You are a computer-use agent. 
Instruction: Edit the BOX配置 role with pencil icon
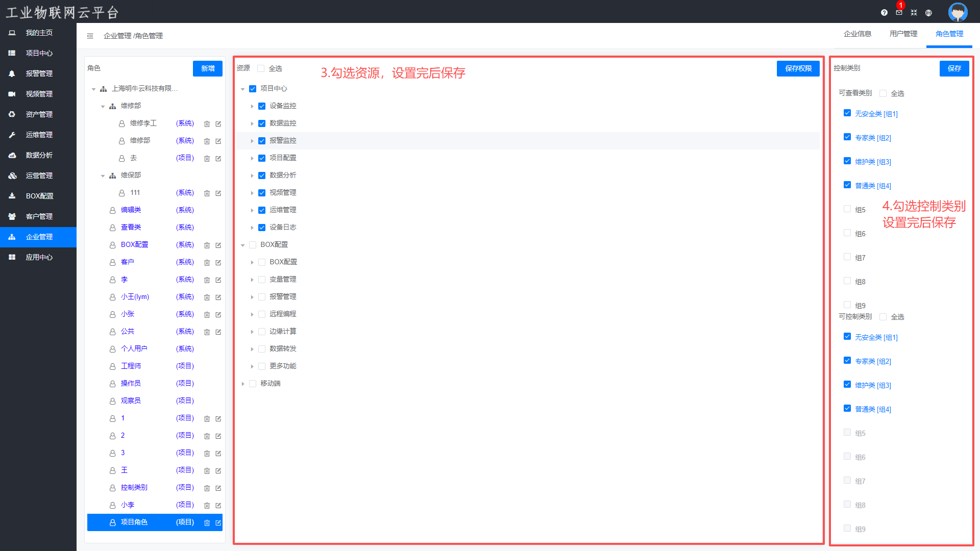click(218, 245)
